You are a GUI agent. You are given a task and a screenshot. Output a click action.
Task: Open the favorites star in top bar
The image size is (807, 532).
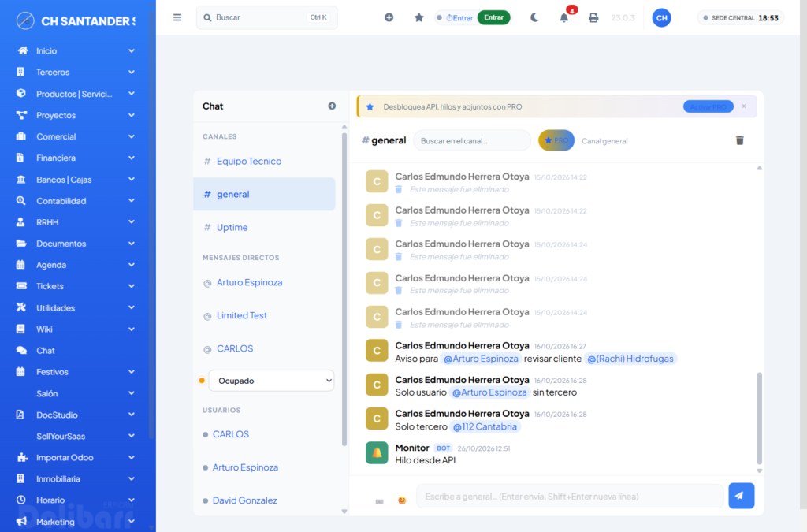pyautogui.click(x=419, y=17)
